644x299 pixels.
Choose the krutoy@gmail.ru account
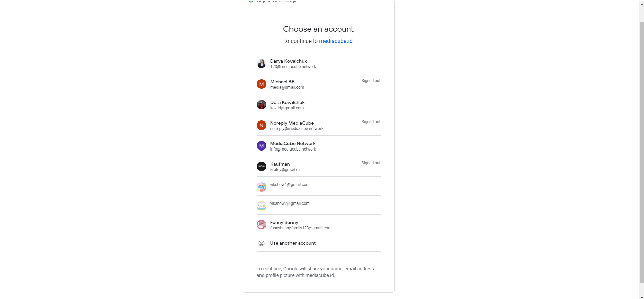pyautogui.click(x=318, y=167)
